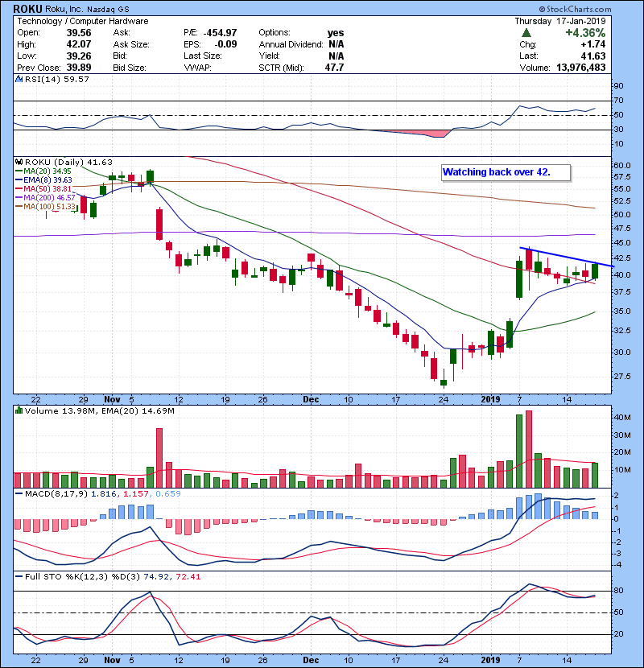Select the MA(100) 51.33 legend entry
This screenshot has height=668, width=644.
coord(45,207)
